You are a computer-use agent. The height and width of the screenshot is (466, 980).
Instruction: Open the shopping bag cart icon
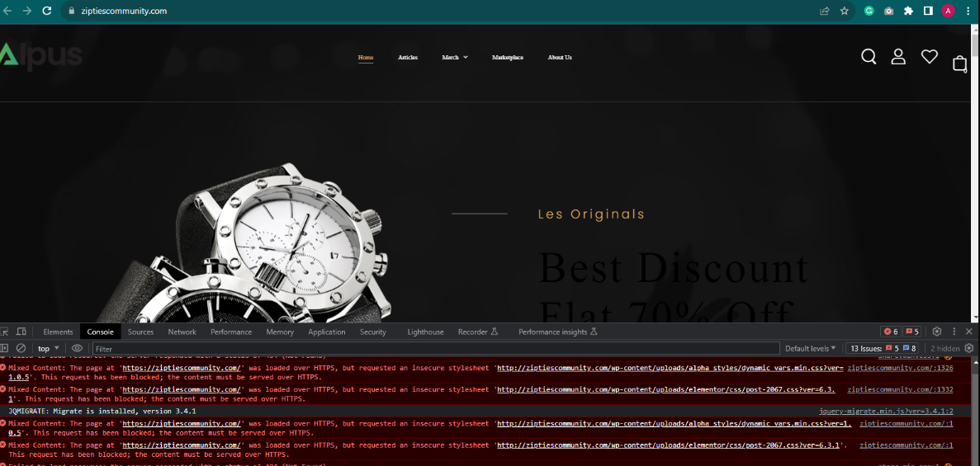point(960,63)
